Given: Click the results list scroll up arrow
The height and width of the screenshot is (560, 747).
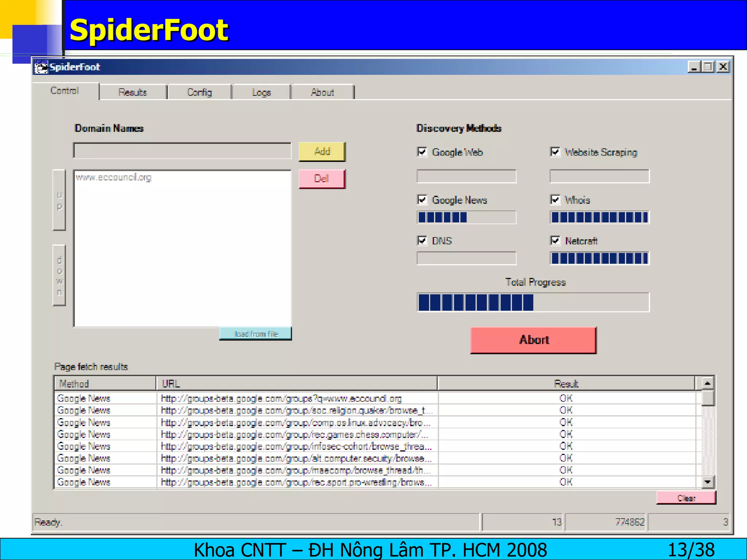Looking at the screenshot, I should [707, 383].
